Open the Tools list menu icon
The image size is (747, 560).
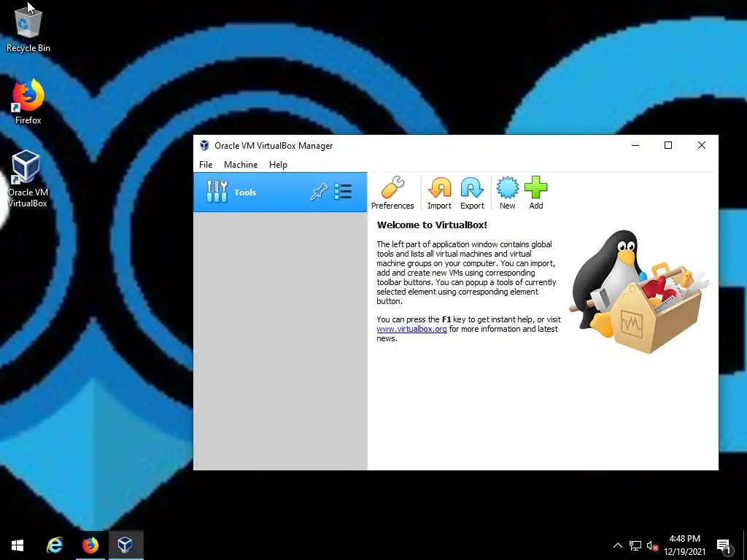coord(343,192)
